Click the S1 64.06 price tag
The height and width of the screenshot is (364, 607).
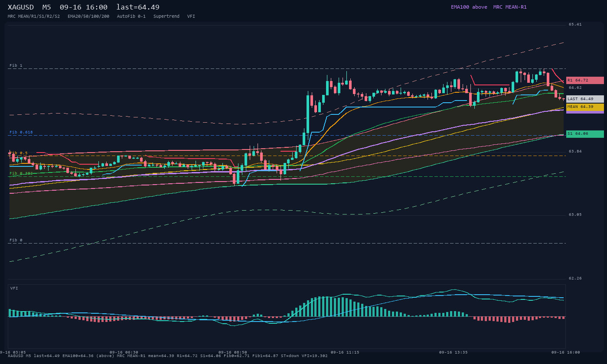(585, 134)
